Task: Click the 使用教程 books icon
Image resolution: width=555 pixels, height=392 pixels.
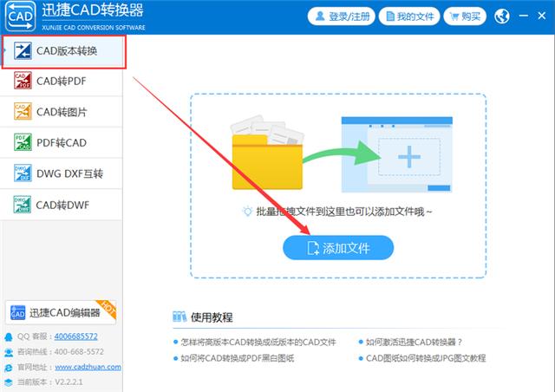Action: [180, 317]
